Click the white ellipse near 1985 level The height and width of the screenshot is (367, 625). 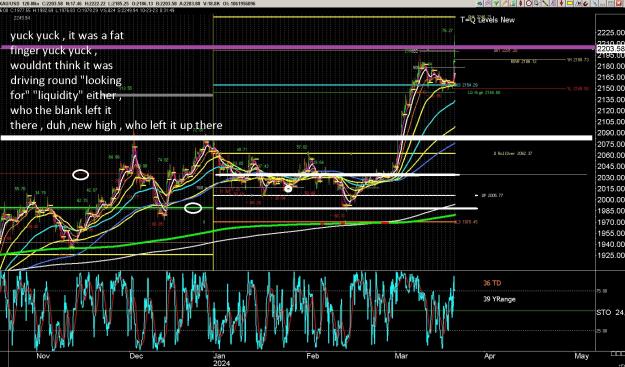(x=193, y=208)
